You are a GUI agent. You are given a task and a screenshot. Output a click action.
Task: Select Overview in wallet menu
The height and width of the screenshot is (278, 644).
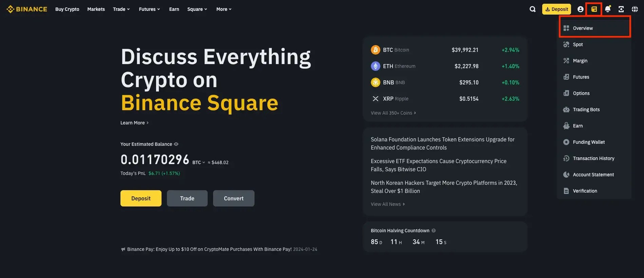point(594,28)
